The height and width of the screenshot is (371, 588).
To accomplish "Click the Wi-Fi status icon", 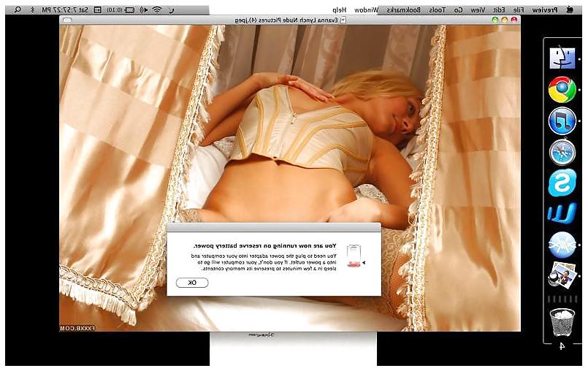I will [157, 9].
